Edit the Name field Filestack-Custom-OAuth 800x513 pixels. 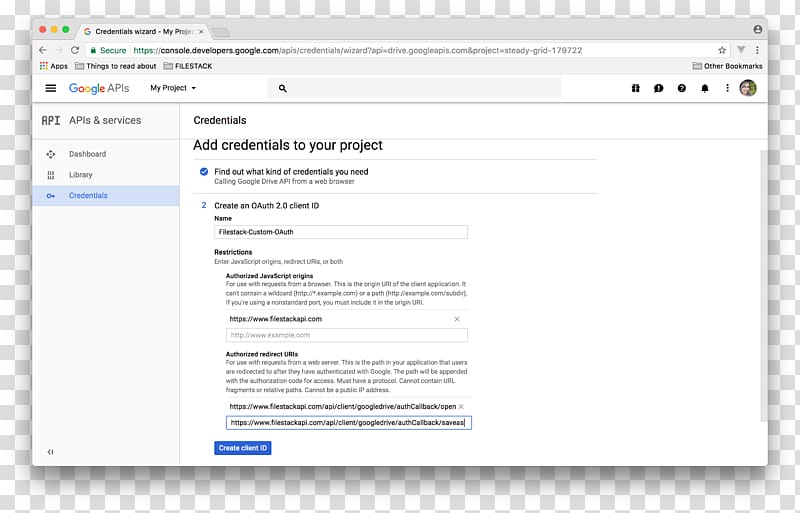[341, 232]
